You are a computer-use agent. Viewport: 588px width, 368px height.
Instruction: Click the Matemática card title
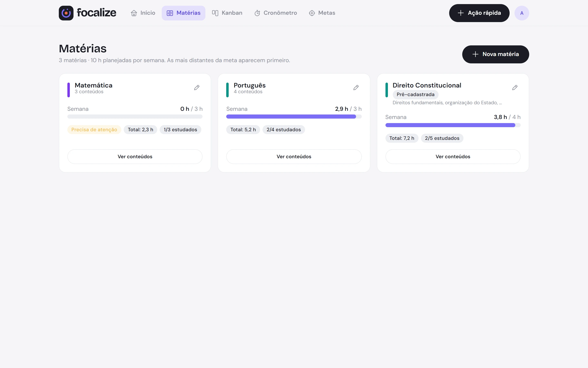[94, 85]
